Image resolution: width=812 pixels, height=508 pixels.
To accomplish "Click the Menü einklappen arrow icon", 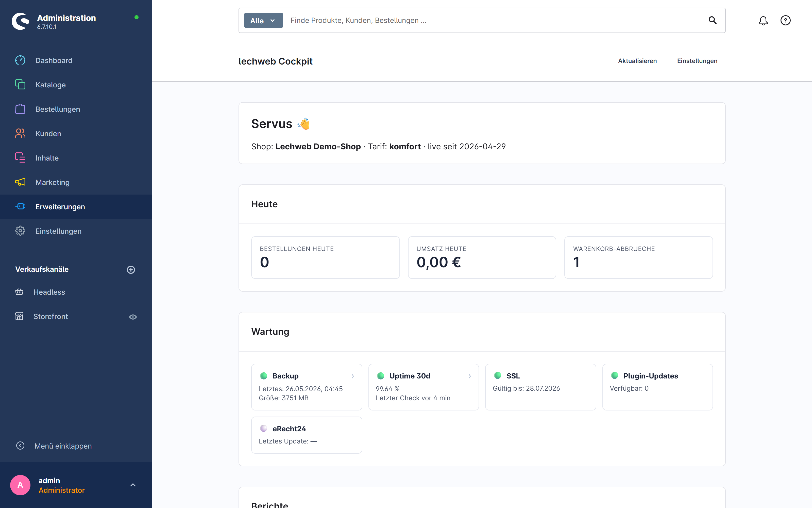I will (x=20, y=446).
